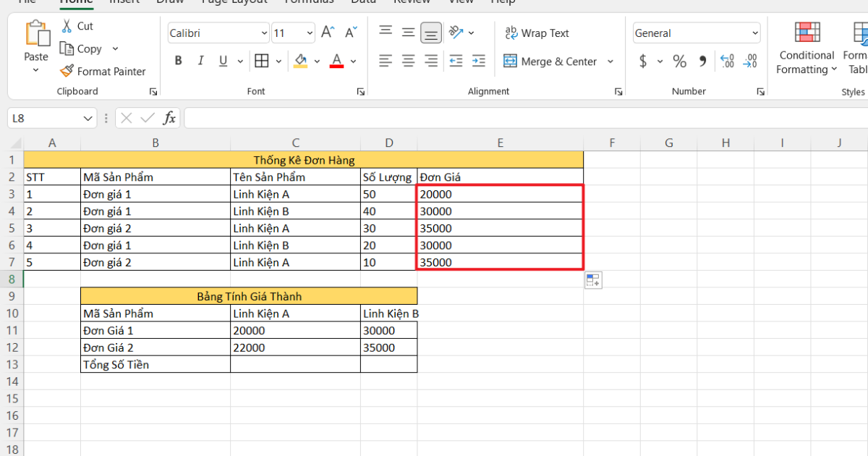This screenshot has width=868, height=456.
Task: Apply accounting dollar number format
Action: pos(643,62)
